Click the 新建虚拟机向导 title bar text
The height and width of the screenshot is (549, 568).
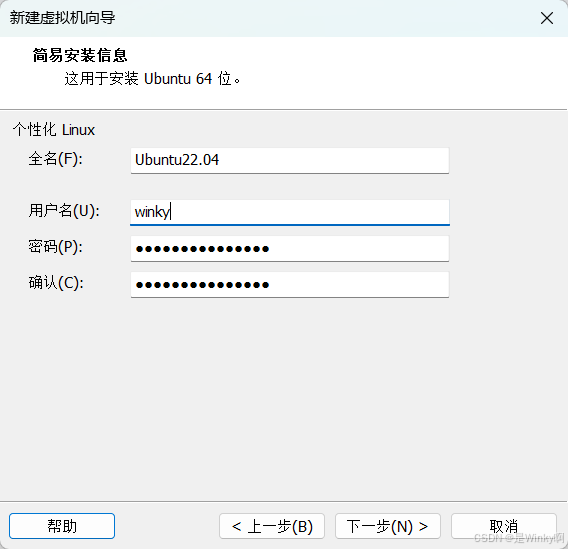[62, 17]
